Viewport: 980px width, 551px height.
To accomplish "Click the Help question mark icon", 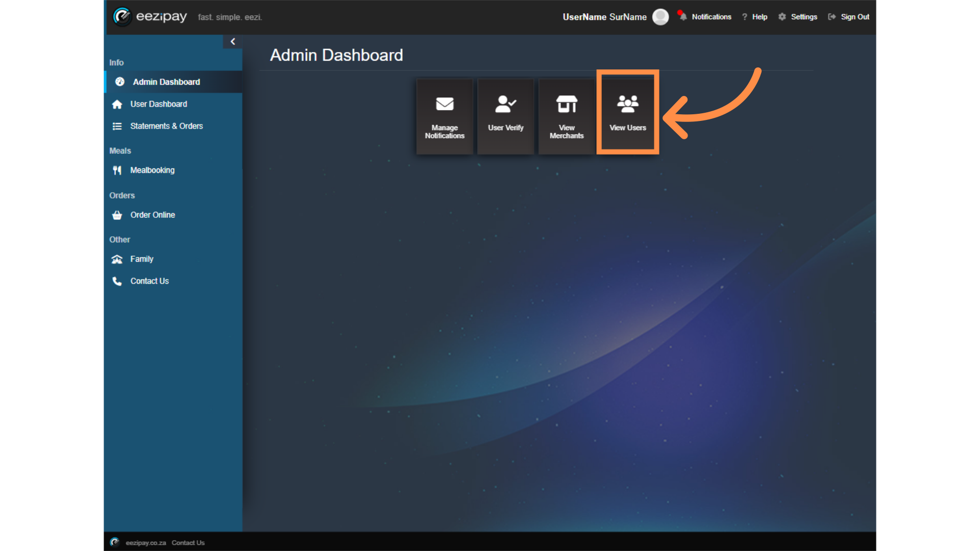I will coord(745,17).
